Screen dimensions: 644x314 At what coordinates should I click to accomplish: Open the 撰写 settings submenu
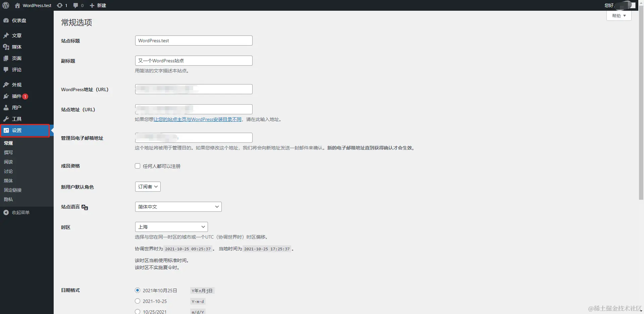(8, 152)
